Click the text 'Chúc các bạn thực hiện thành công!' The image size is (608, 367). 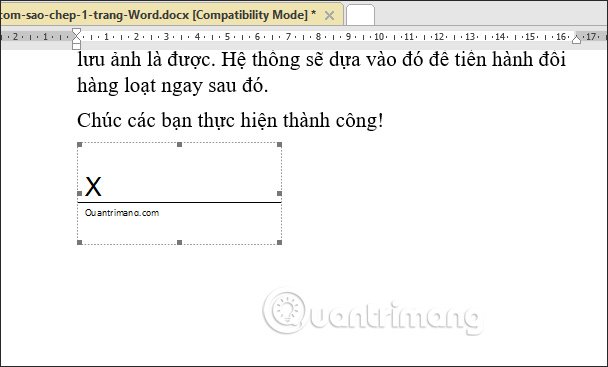tap(230, 121)
